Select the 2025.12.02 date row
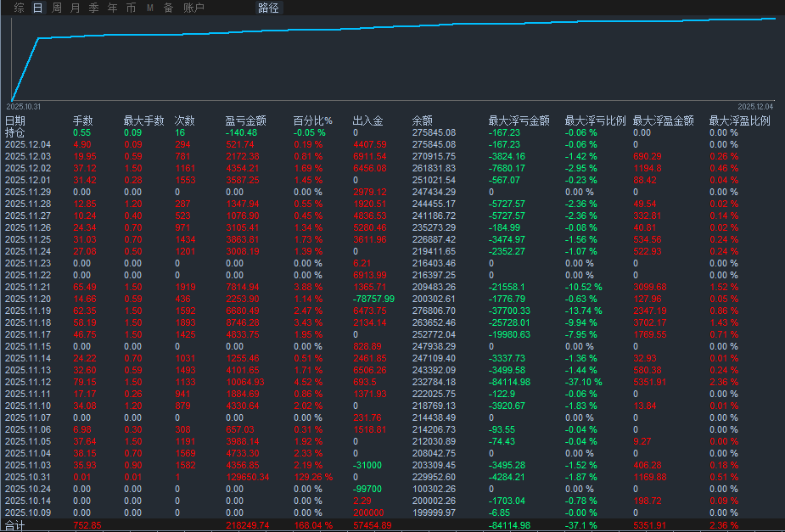Image resolution: width=785 pixels, height=532 pixels. [x=27, y=168]
